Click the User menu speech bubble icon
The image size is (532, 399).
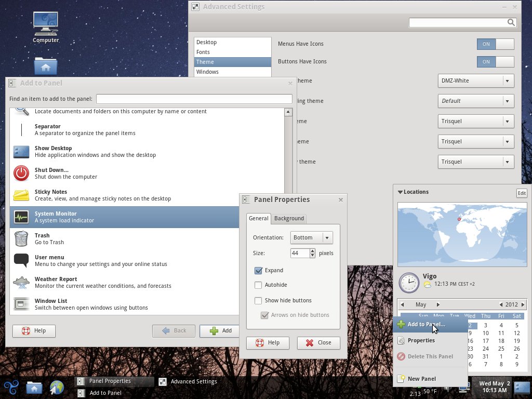coord(21,260)
